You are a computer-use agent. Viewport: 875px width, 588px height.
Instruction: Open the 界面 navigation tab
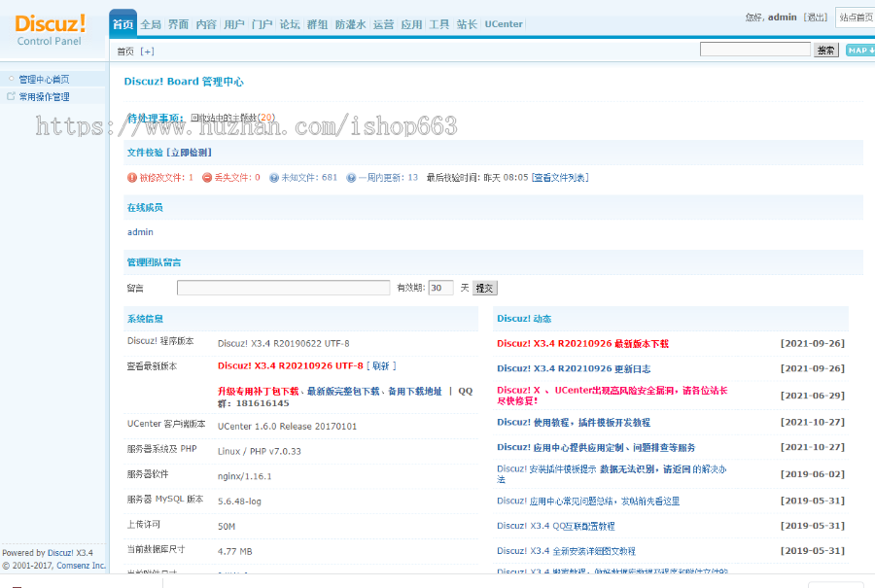[179, 24]
